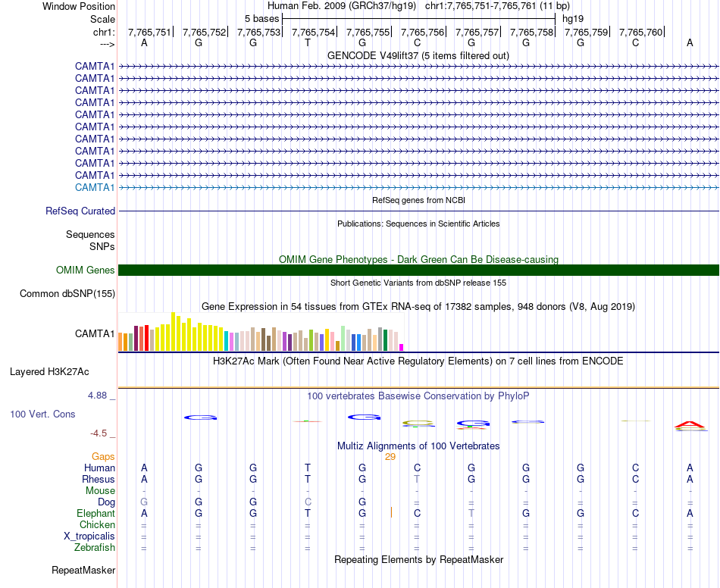The height and width of the screenshot is (588, 720).
Task: Click the hg19 label beside the scale bar
Action: [573, 19]
